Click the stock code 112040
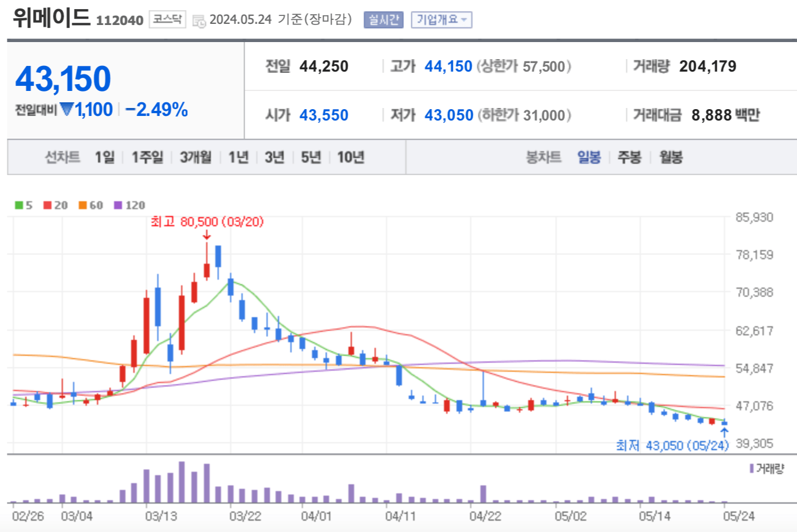The image size is (797, 532). tap(119, 20)
